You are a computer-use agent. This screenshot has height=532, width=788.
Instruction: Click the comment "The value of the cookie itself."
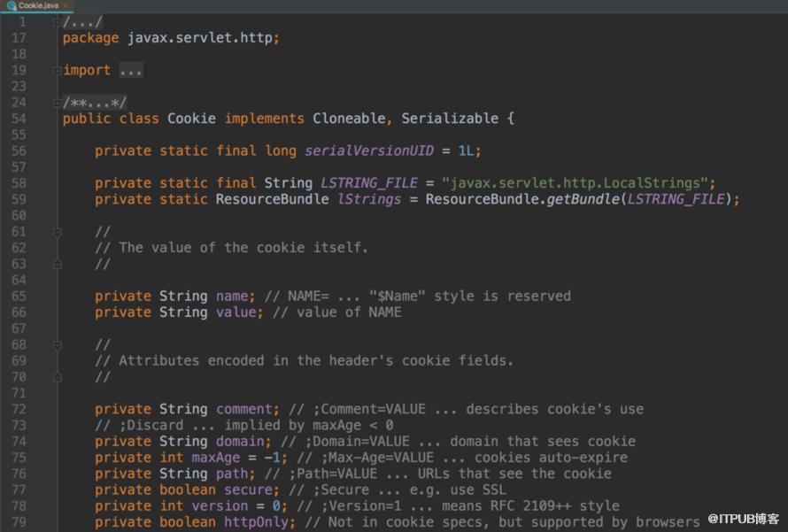(x=243, y=248)
